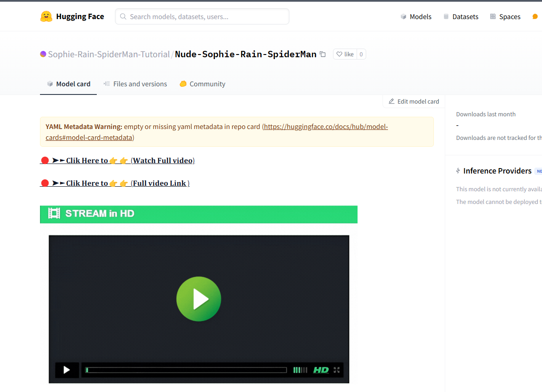
Task: Copy model name to clipboard
Action: (x=323, y=54)
